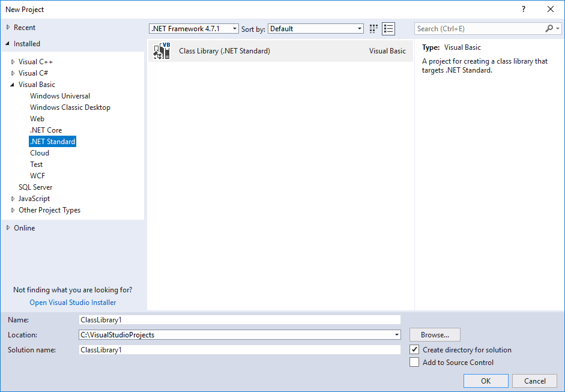565x392 pixels.
Task: Expand the JavaScript node
Action: tap(13, 199)
